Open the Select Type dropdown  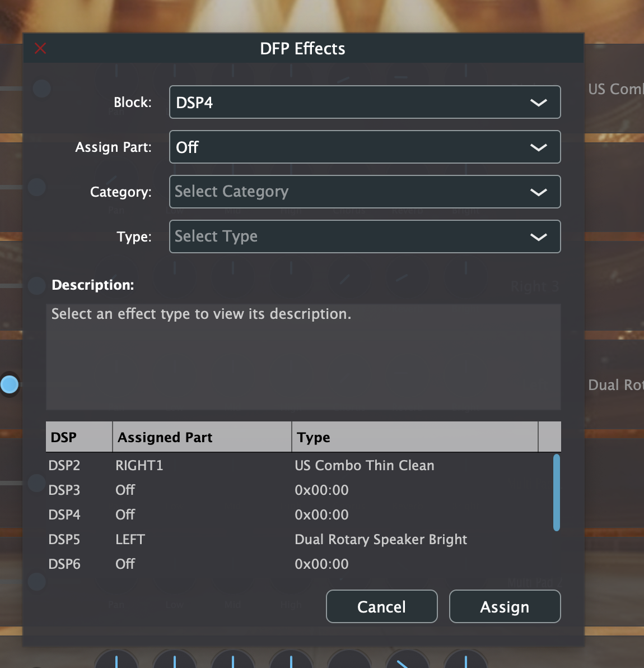365,236
